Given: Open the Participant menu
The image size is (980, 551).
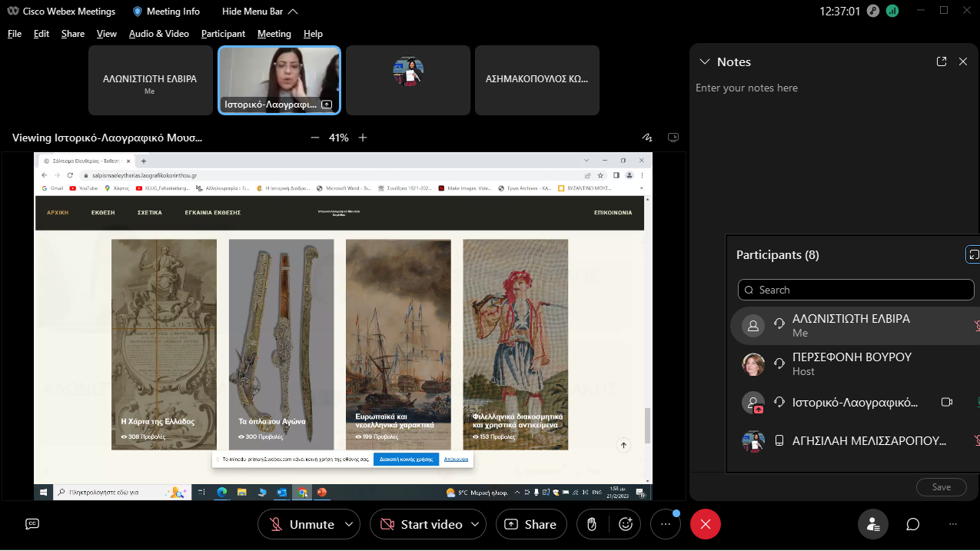Looking at the screenshot, I should [223, 34].
